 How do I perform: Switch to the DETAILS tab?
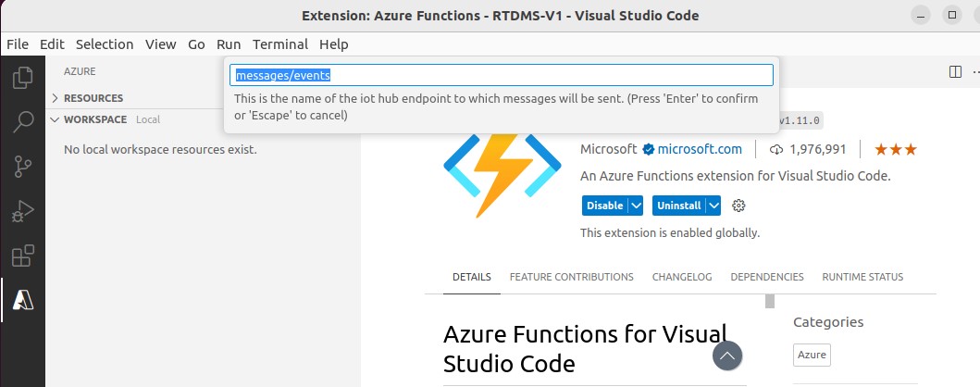(472, 277)
